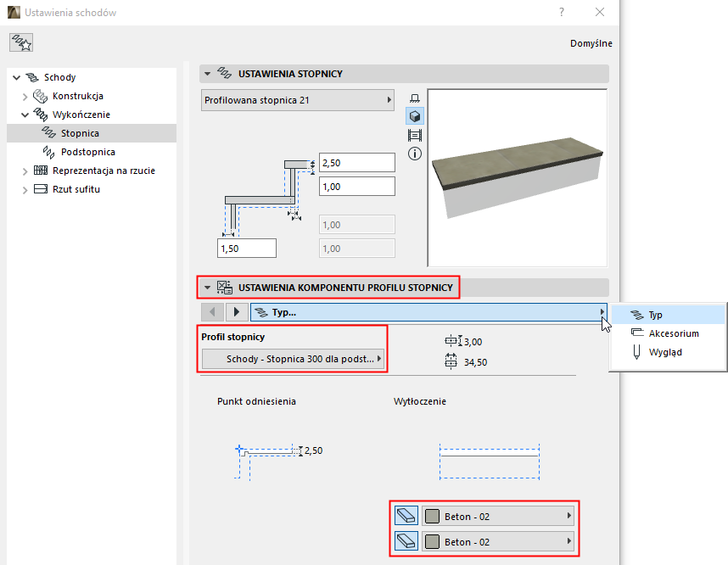Click the Akcesorium icon in popup menu
Viewport: 728px width, 565px height.
637,333
